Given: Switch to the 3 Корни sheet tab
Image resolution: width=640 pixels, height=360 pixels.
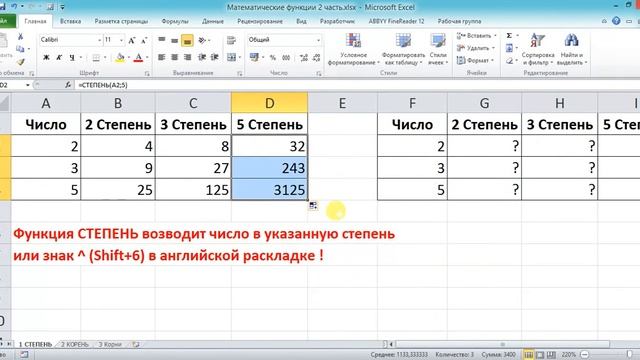Looking at the screenshot, I should pos(110,344).
